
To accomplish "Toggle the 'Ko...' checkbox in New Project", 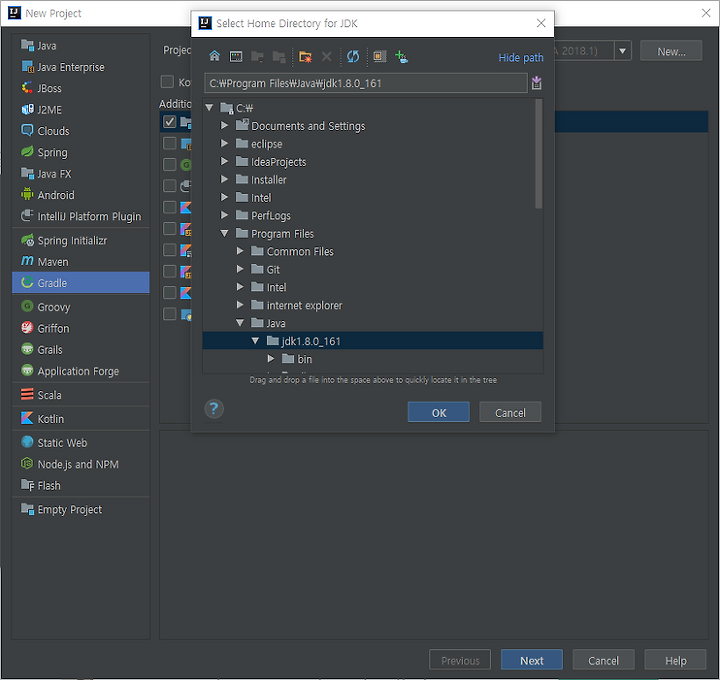I will pos(167,82).
